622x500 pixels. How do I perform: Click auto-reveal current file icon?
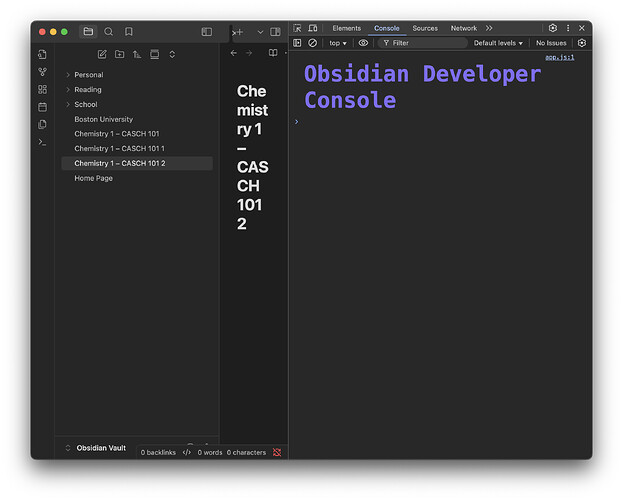[155, 54]
